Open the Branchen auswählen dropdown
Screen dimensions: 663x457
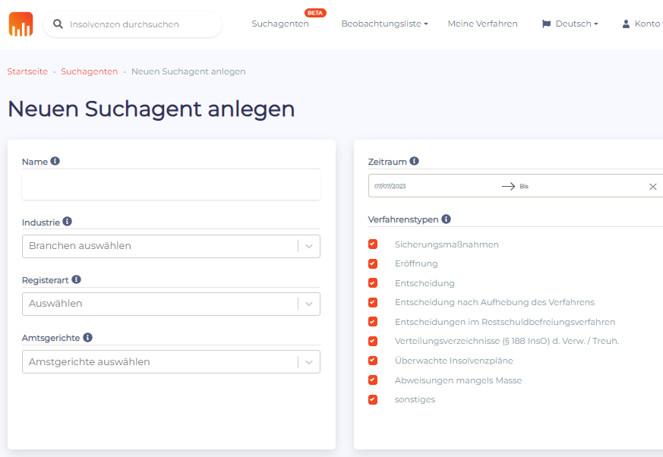[x=170, y=246]
